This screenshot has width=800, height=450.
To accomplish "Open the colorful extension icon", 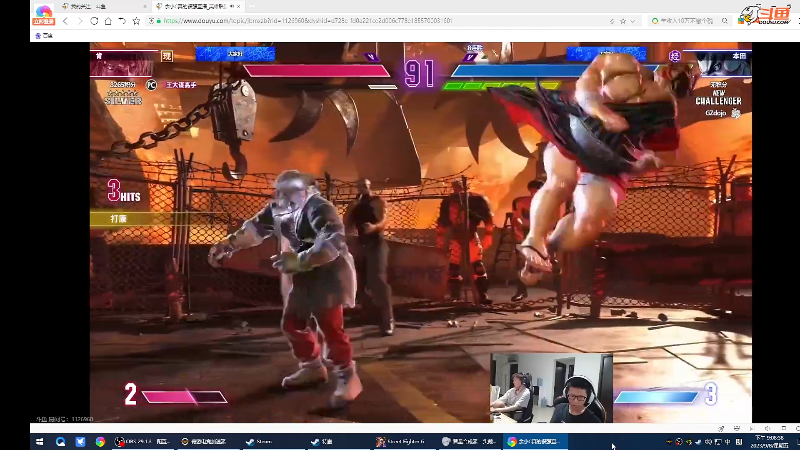I will (x=741, y=21).
